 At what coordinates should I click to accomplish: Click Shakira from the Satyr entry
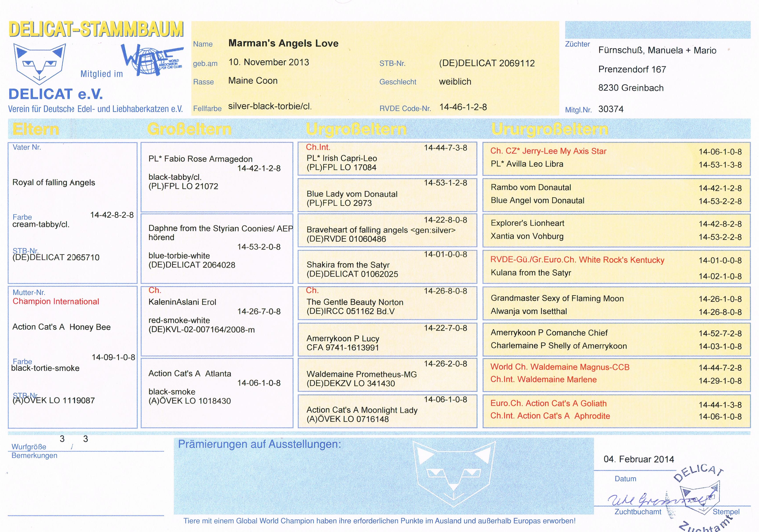[348, 265]
